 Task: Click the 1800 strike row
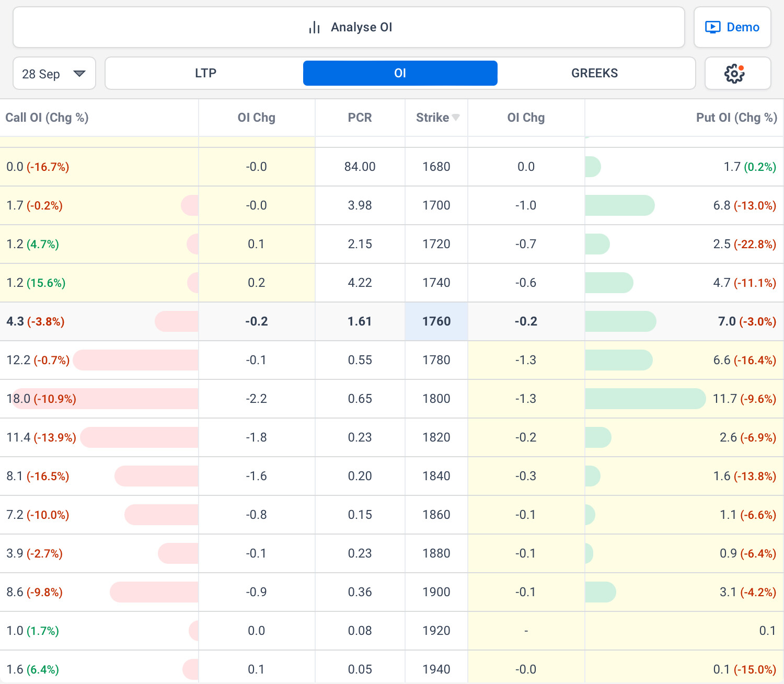tap(436, 399)
